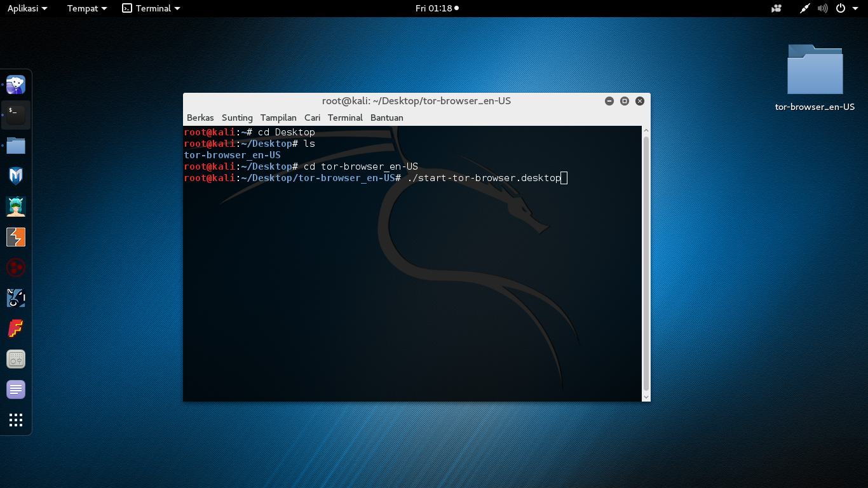This screenshot has width=868, height=488.
Task: Open Iceweasel browser in the dock
Action: [x=16, y=85]
